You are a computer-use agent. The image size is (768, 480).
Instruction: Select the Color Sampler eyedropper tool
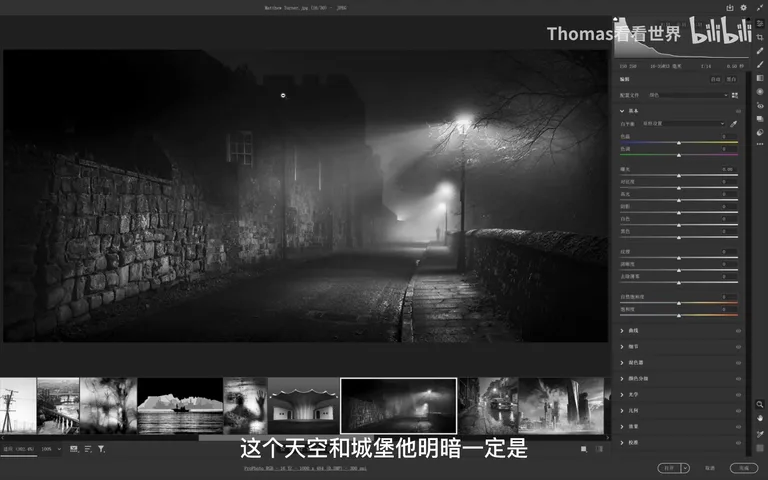(760, 434)
